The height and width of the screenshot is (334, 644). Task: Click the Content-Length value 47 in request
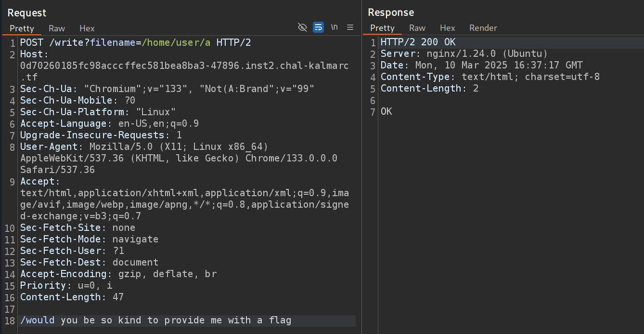pyautogui.click(x=118, y=297)
